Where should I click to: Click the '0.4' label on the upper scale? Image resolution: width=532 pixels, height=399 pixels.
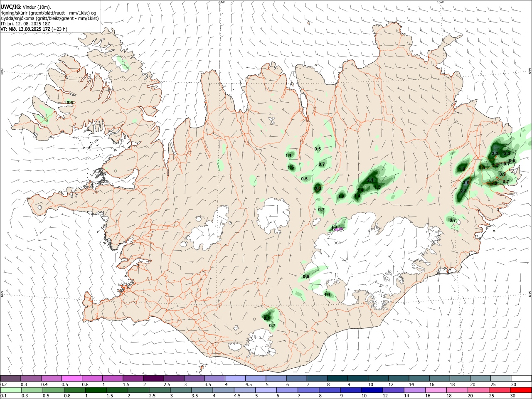coord(44,384)
